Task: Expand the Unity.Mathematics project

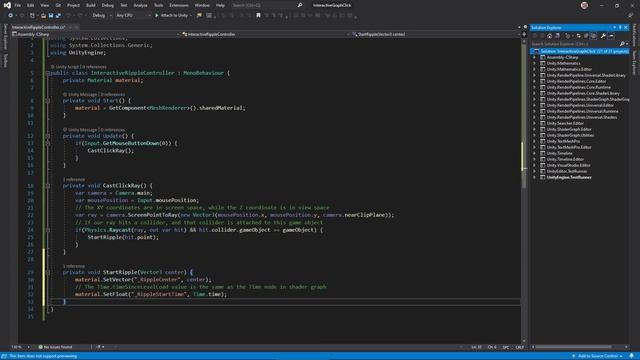Action: click(534, 64)
